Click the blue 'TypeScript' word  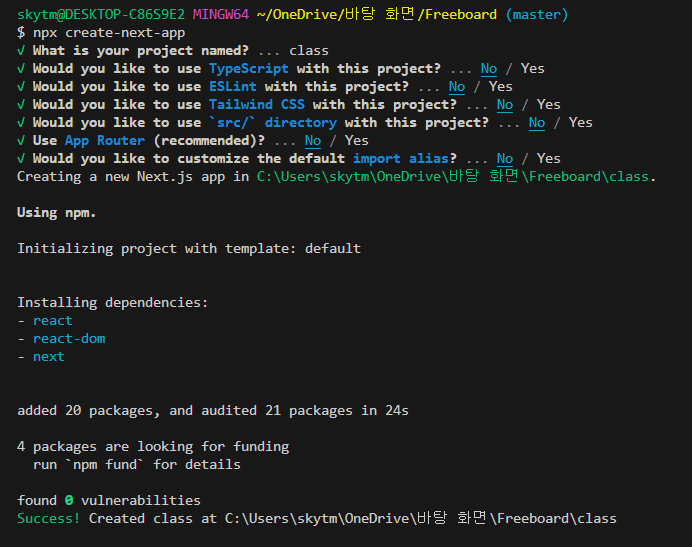(249, 69)
